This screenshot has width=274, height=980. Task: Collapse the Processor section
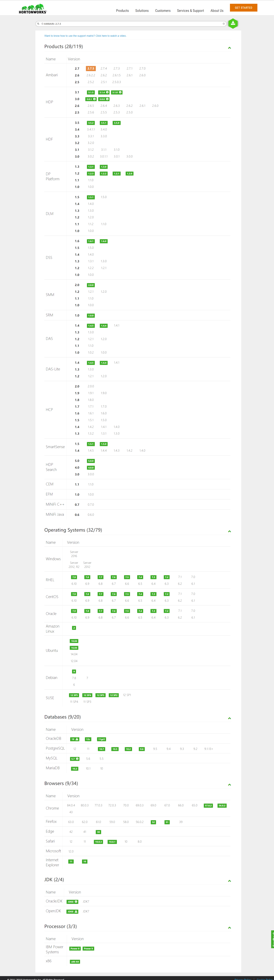pyautogui.click(x=230, y=928)
